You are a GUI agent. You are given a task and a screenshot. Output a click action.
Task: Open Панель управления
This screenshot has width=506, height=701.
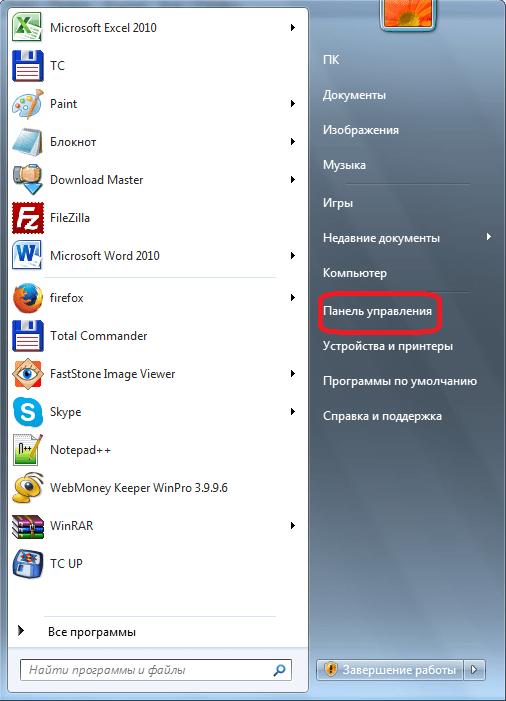pyautogui.click(x=377, y=311)
